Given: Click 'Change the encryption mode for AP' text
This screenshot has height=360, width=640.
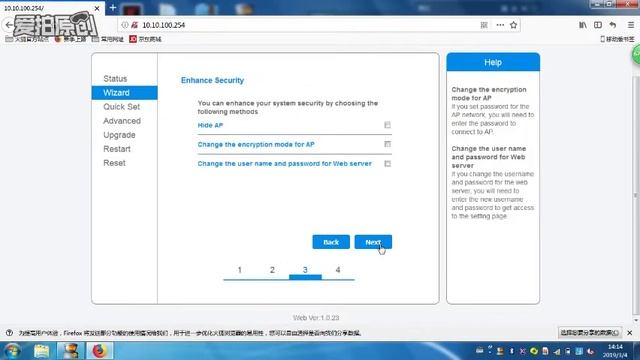Looking at the screenshot, I should point(256,144).
